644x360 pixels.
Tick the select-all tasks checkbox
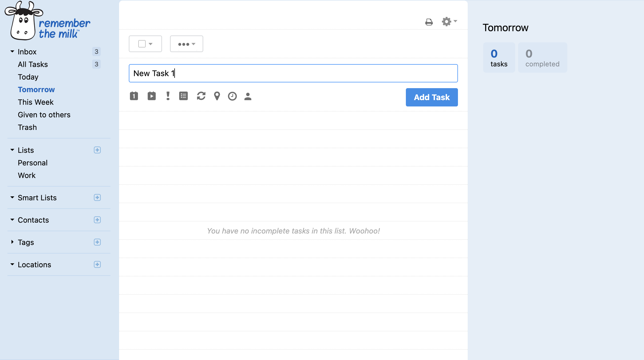142,44
